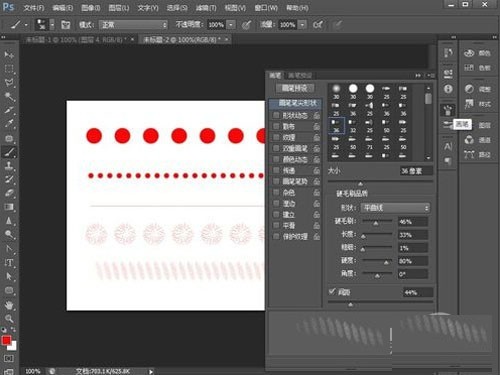The image size is (500, 375).
Task: Open the Paths (路径) panel icon
Action: click(469, 154)
